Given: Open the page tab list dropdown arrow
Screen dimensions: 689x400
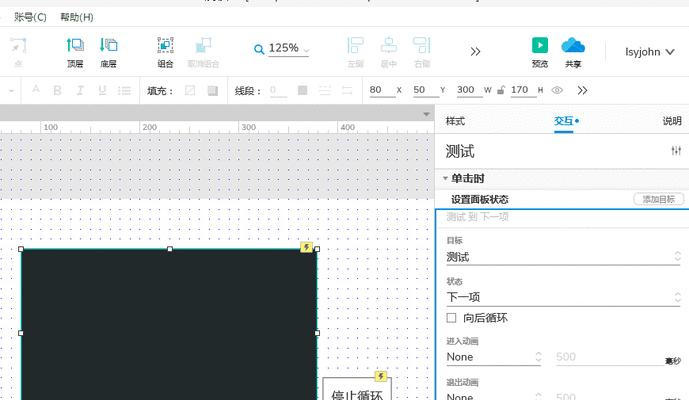Looking at the screenshot, I should point(426,114).
